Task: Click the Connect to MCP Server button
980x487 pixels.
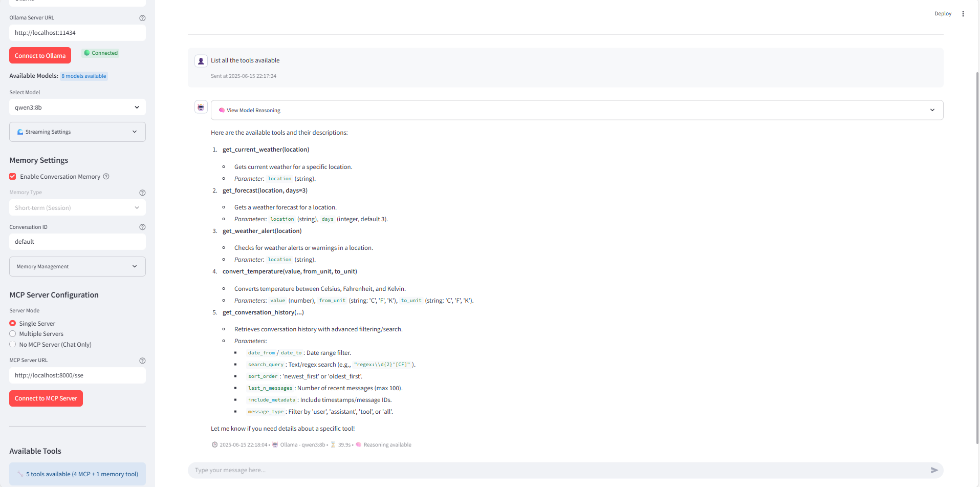Action: [x=46, y=398]
